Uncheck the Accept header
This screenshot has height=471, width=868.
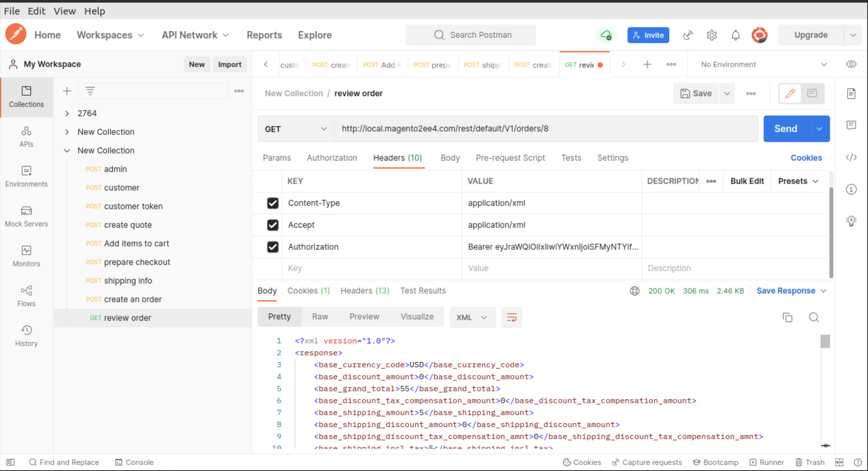pyautogui.click(x=272, y=225)
